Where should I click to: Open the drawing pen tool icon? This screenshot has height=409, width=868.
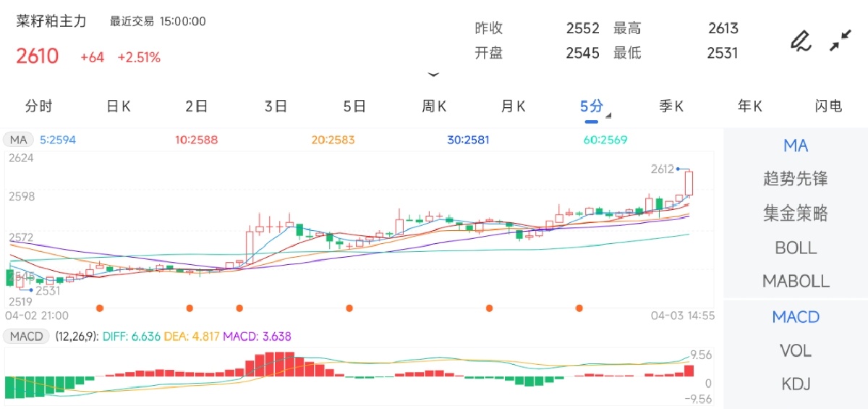800,41
